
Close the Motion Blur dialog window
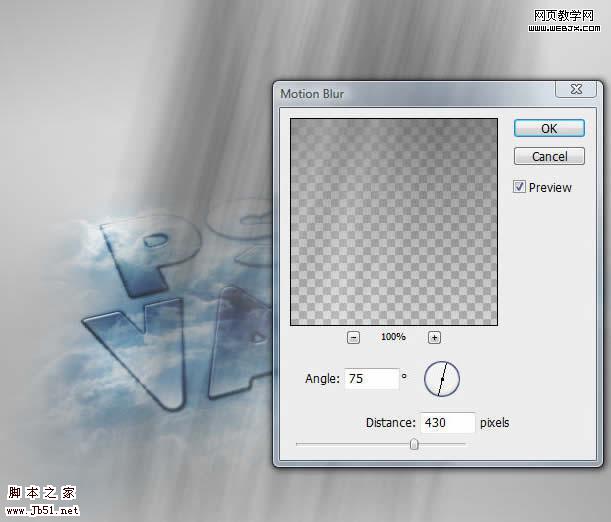tap(576, 89)
